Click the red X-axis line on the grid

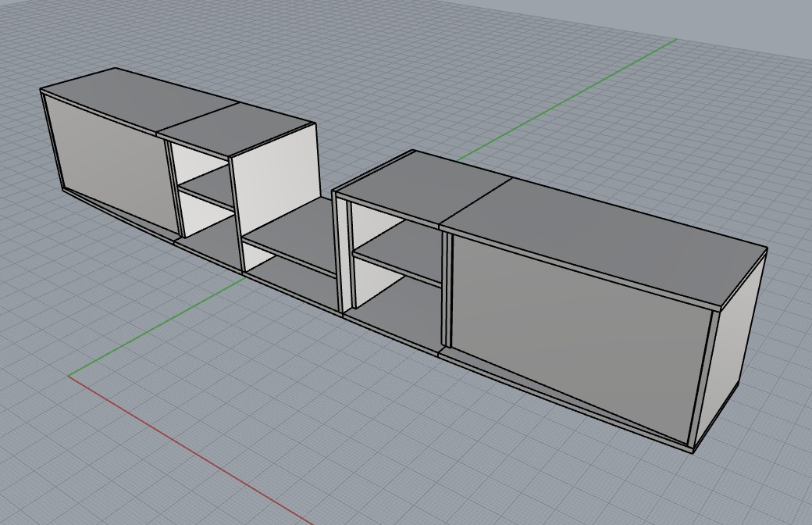(191, 450)
